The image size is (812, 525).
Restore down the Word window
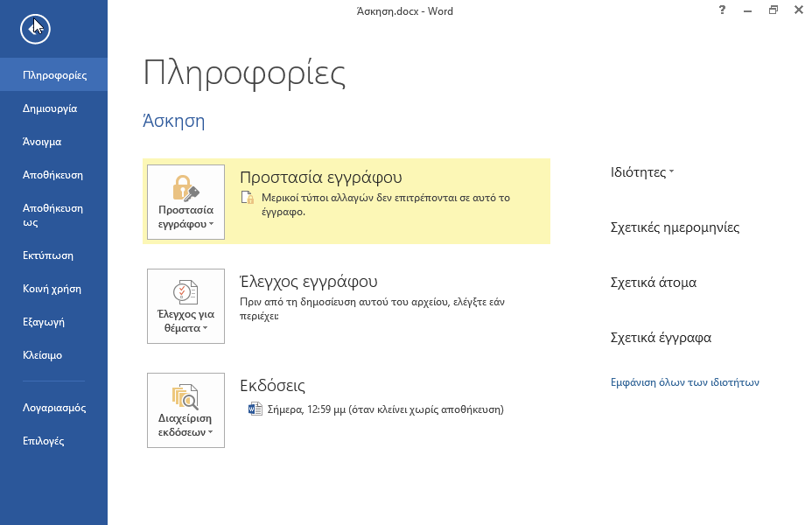click(773, 10)
